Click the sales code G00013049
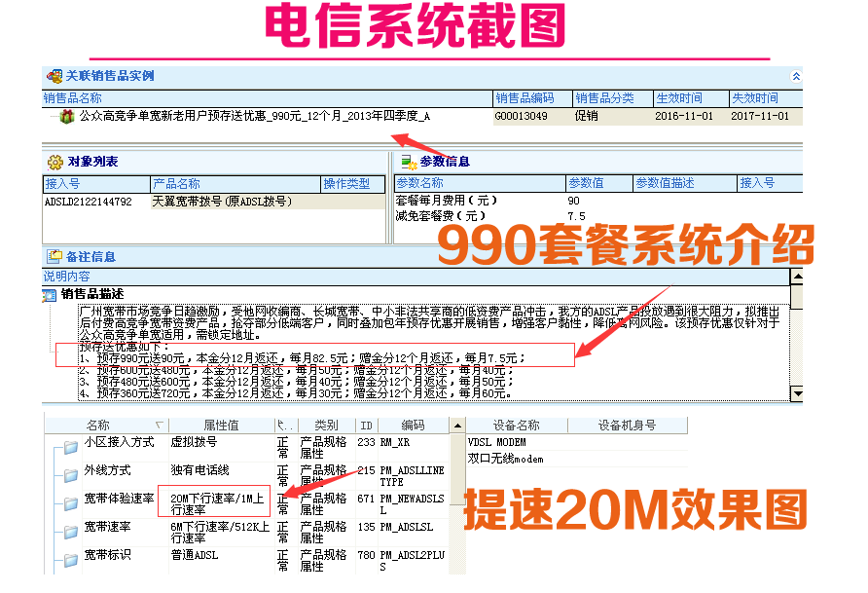 click(521, 116)
